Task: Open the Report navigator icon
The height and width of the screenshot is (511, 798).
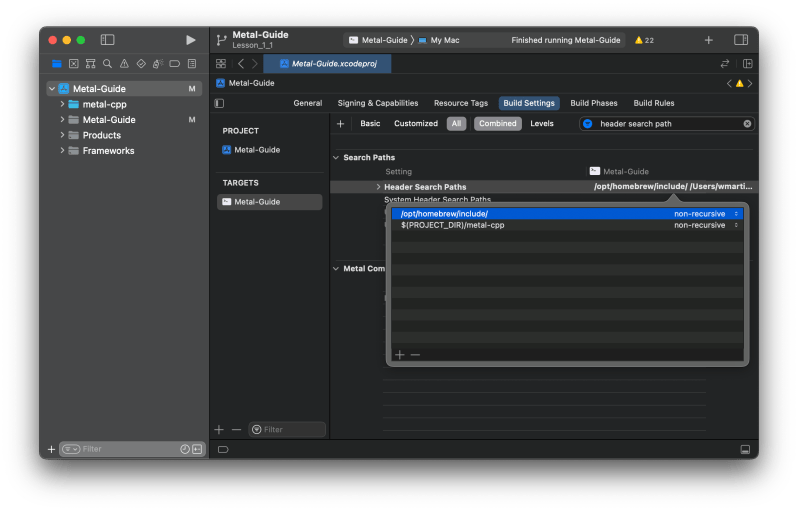Action: (x=192, y=64)
